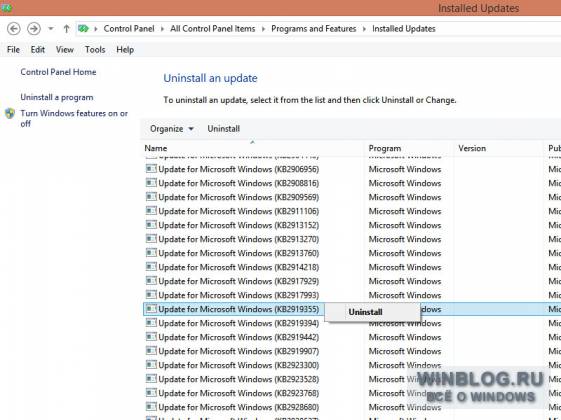Open the Tools menu
This screenshot has width=561, height=420.
tap(95, 50)
